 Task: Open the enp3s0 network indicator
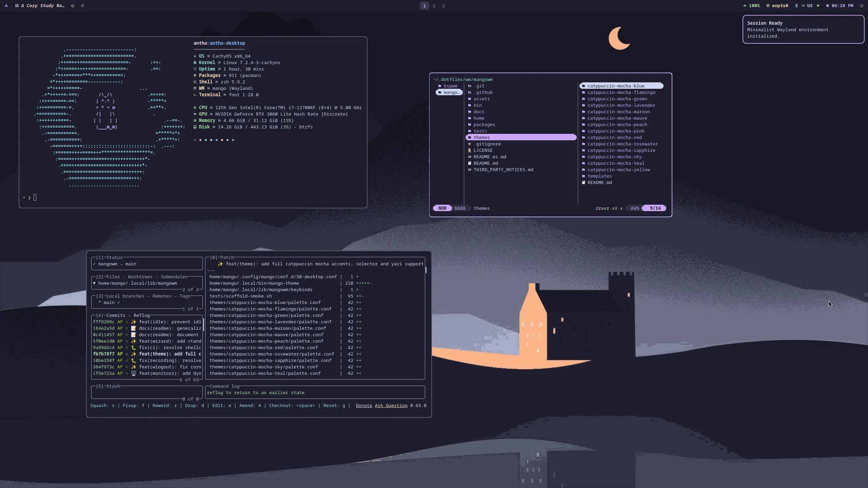(x=777, y=6)
